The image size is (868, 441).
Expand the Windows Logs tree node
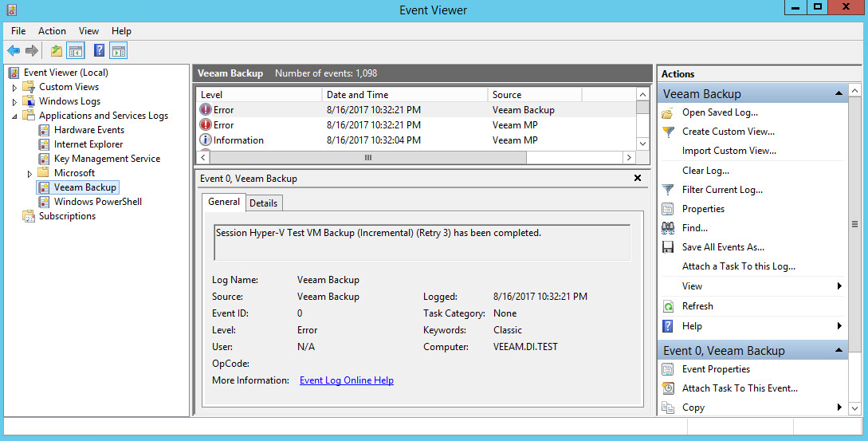pyautogui.click(x=14, y=101)
